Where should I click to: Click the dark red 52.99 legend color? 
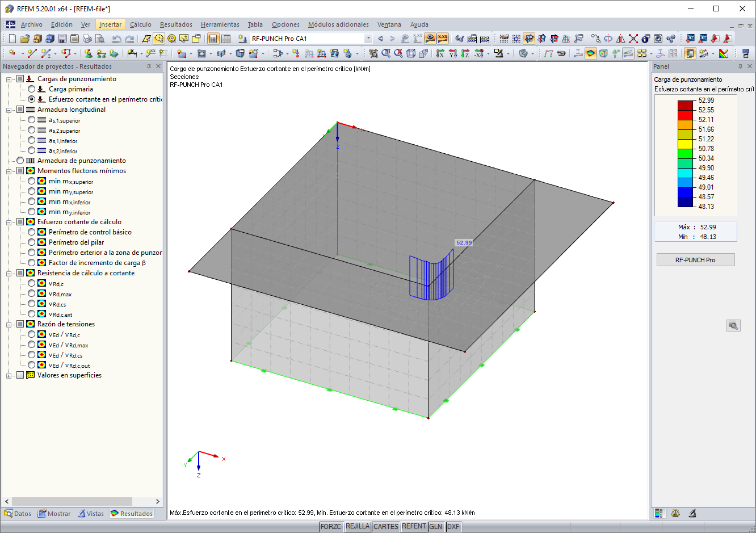(x=686, y=105)
